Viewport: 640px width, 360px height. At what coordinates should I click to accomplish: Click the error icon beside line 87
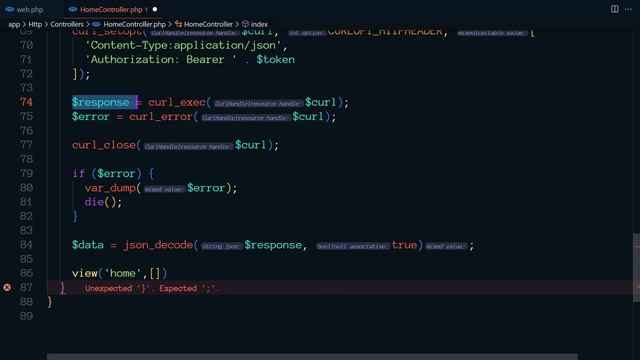click(7, 287)
